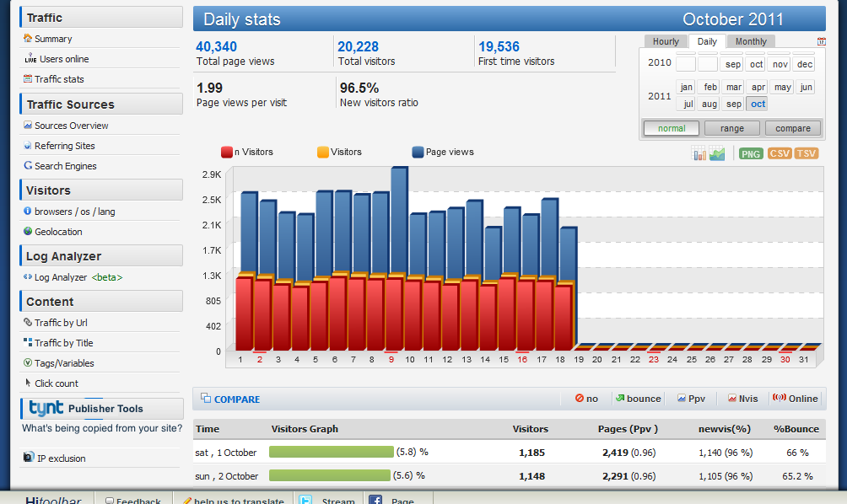Click the 'sun , 2 October' row label
This screenshot has width=847, height=504.
click(x=227, y=476)
